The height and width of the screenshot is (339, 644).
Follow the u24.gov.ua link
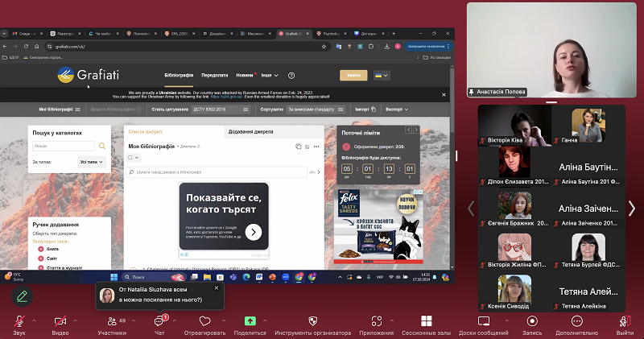click(227, 97)
